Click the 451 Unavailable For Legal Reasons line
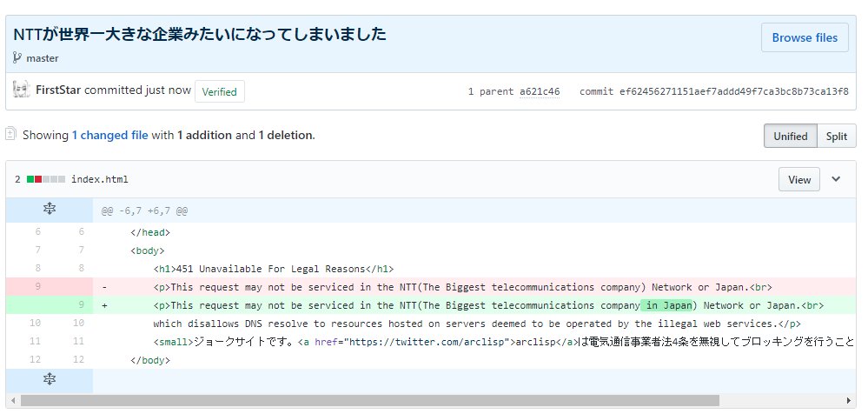 coord(274,269)
